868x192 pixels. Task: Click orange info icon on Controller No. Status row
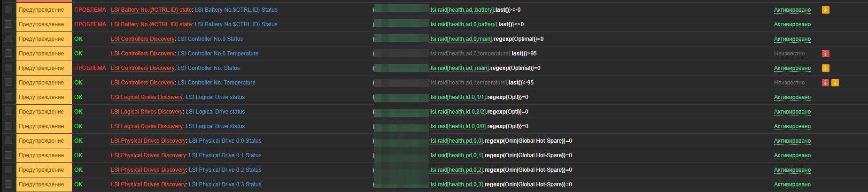pos(825,68)
